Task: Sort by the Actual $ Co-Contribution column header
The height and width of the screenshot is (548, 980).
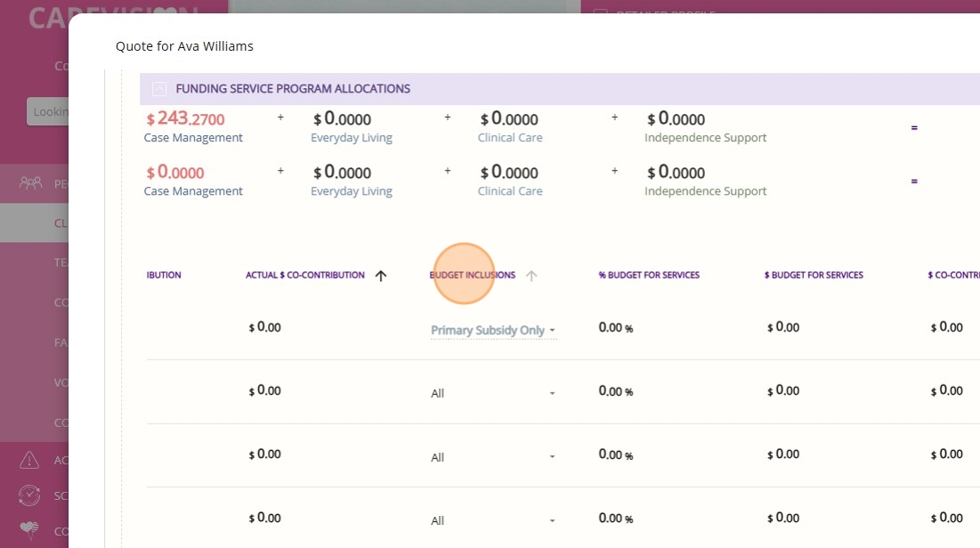Action: pyautogui.click(x=304, y=276)
